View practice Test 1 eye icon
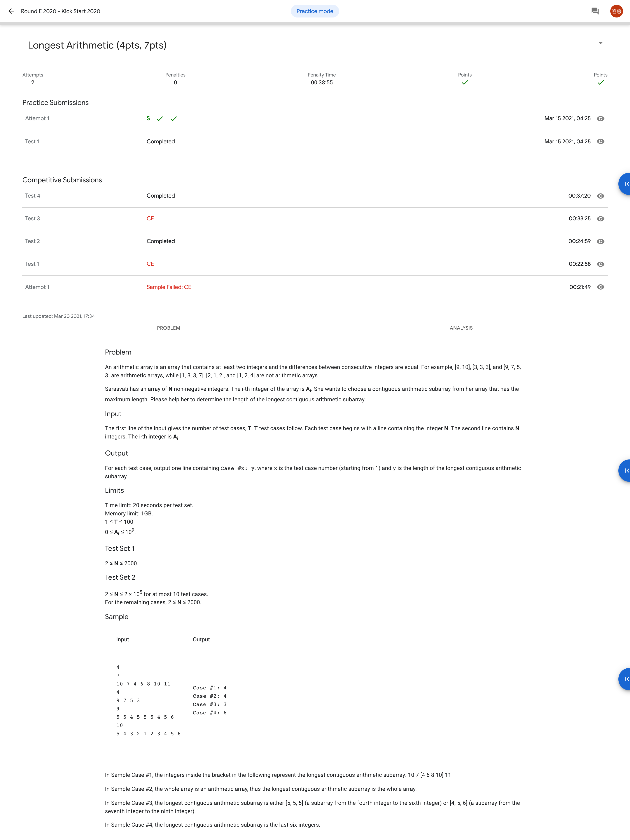The height and width of the screenshot is (840, 630). [600, 141]
